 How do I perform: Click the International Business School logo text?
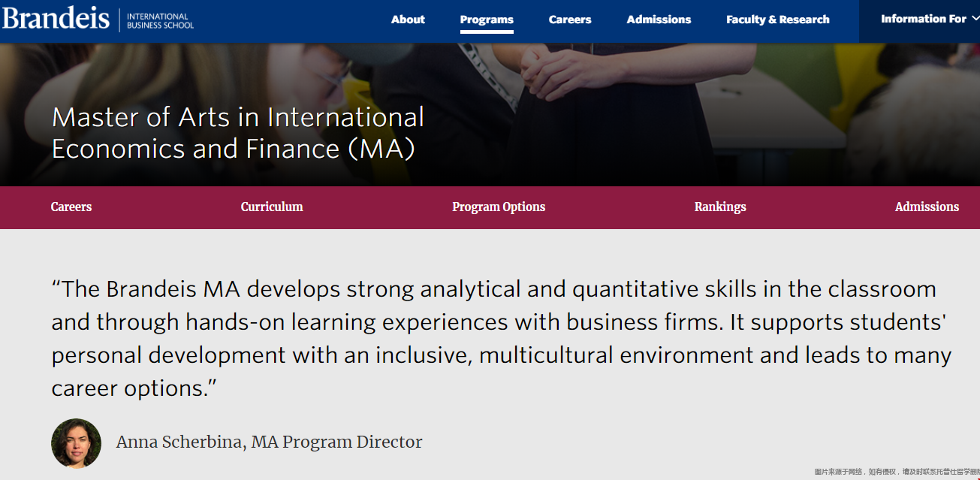point(160,20)
